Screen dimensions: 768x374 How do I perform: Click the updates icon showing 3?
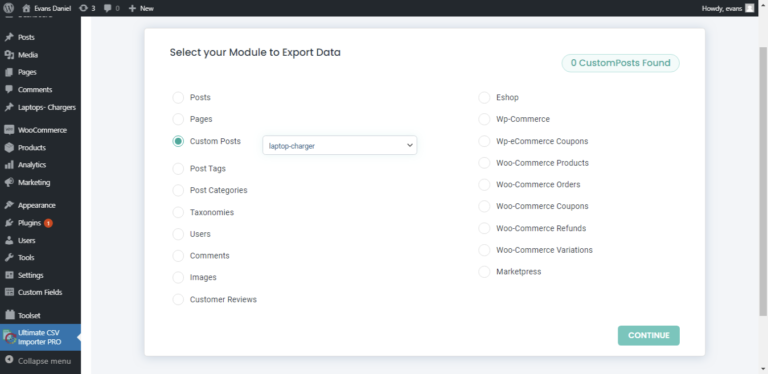click(83, 8)
